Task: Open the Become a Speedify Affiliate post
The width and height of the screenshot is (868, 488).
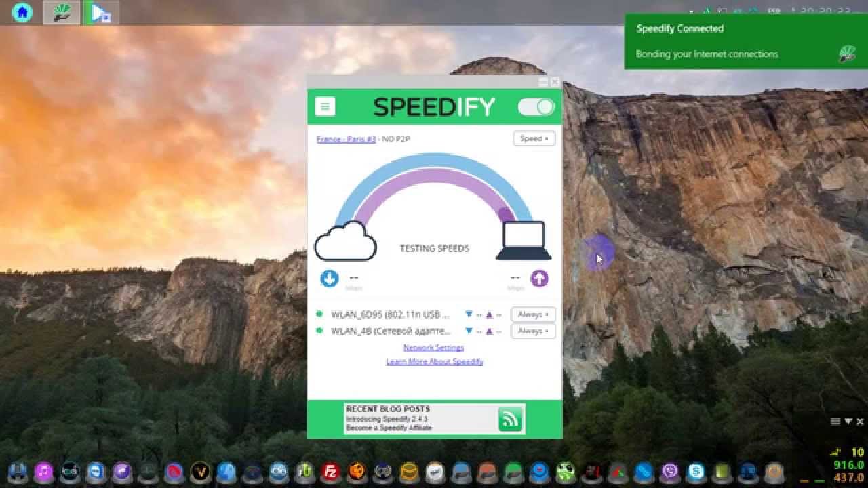Action: 389,428
